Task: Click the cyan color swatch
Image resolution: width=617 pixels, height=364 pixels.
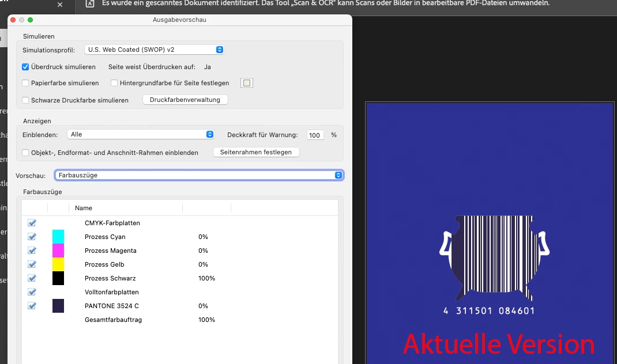Action: pyautogui.click(x=58, y=237)
